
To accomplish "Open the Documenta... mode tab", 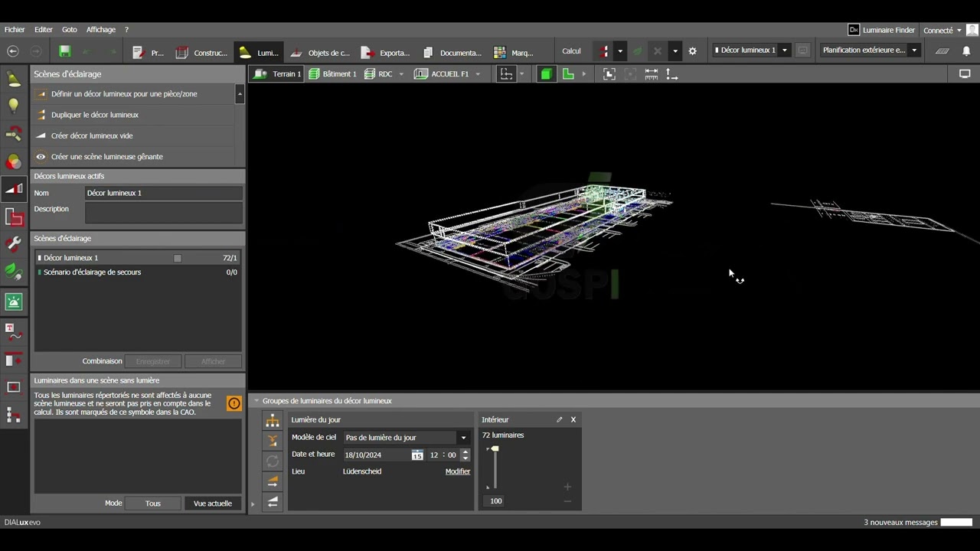I will 452,53.
